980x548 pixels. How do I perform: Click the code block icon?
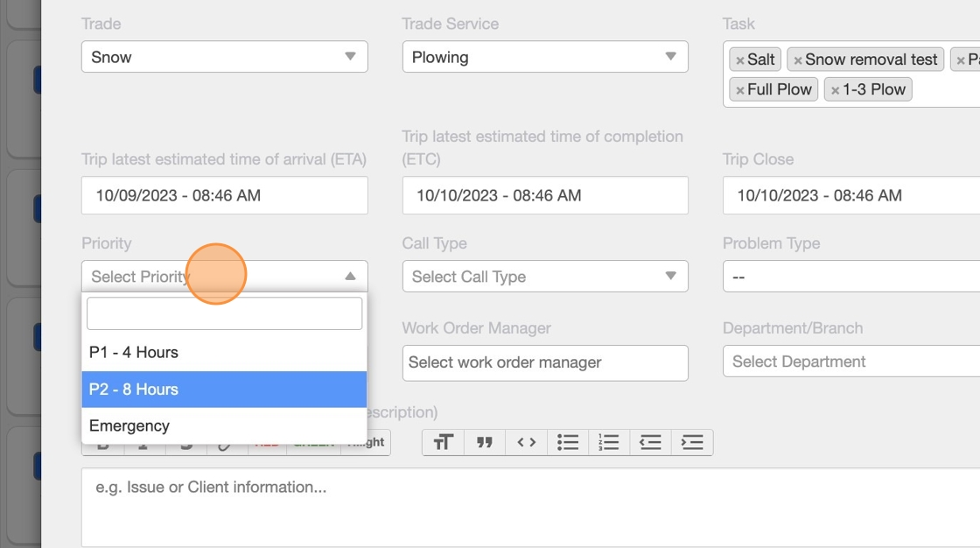[526, 442]
